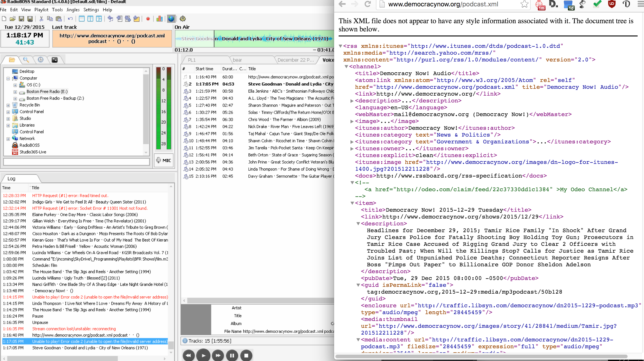Click the add folder icon in toolbar
Screen dimensions: 644x361
(x=137, y=19)
